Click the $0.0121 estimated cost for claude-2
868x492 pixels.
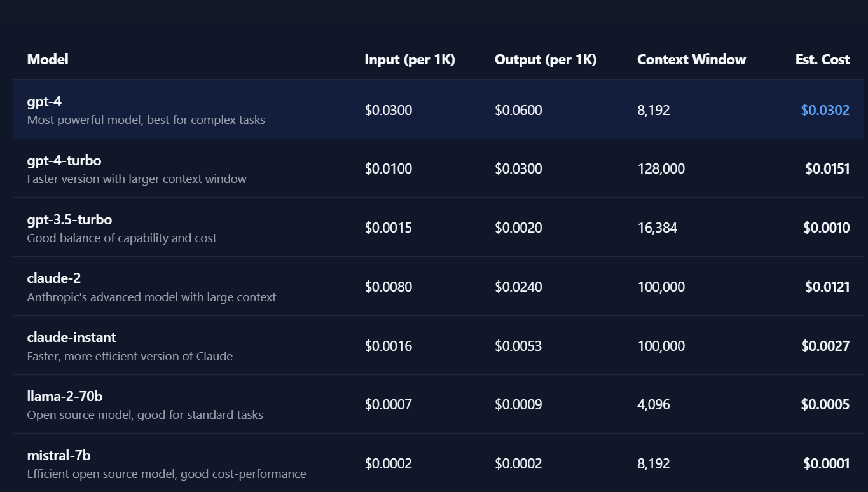point(827,287)
